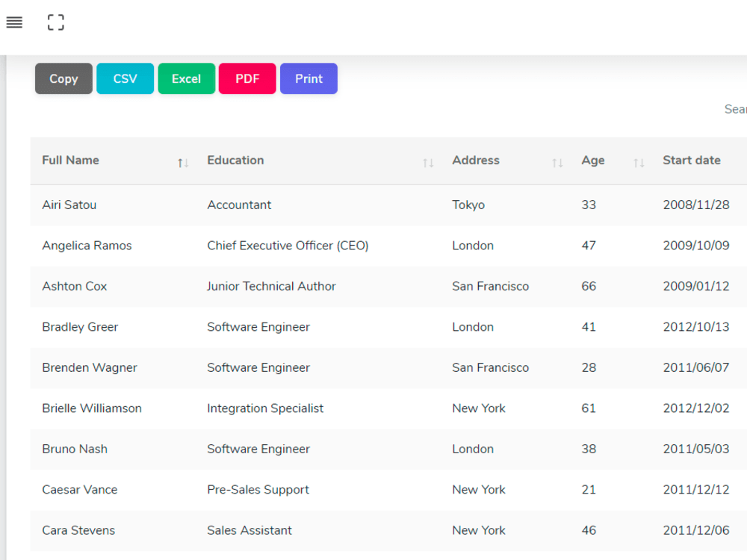
Task: Export table as CSV
Action: pyautogui.click(x=125, y=78)
